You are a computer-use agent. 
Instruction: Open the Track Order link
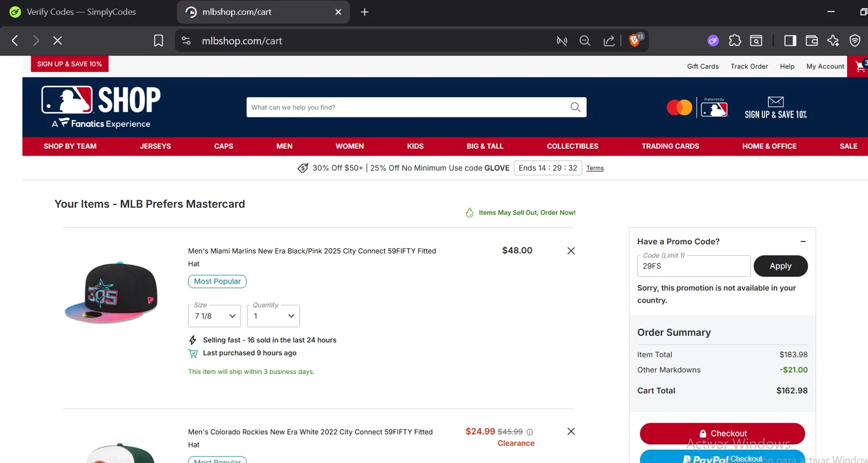tap(749, 67)
